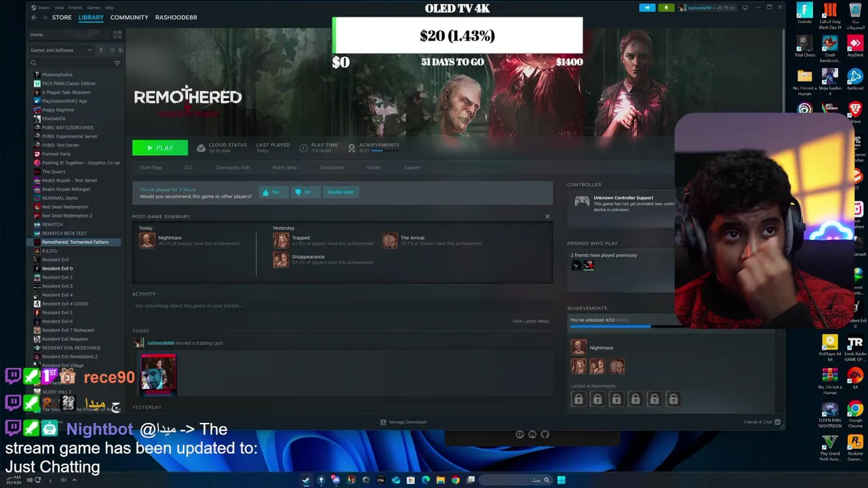
Task: Open Microsoft Edge from the taskbar
Action: click(x=425, y=480)
